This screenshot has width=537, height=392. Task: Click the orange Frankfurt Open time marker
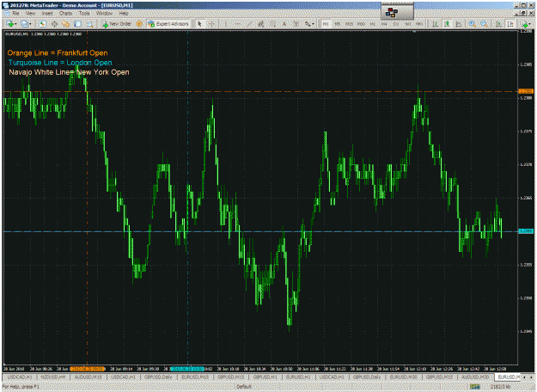(88, 369)
